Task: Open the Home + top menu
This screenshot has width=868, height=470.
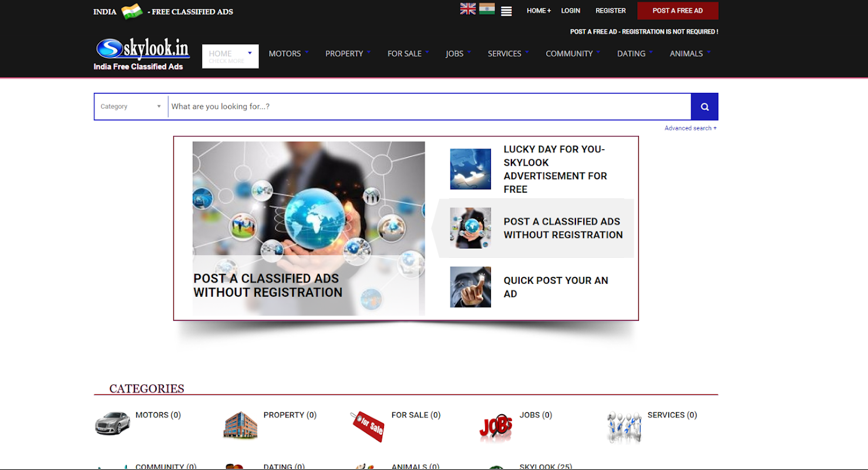Action: [x=539, y=11]
